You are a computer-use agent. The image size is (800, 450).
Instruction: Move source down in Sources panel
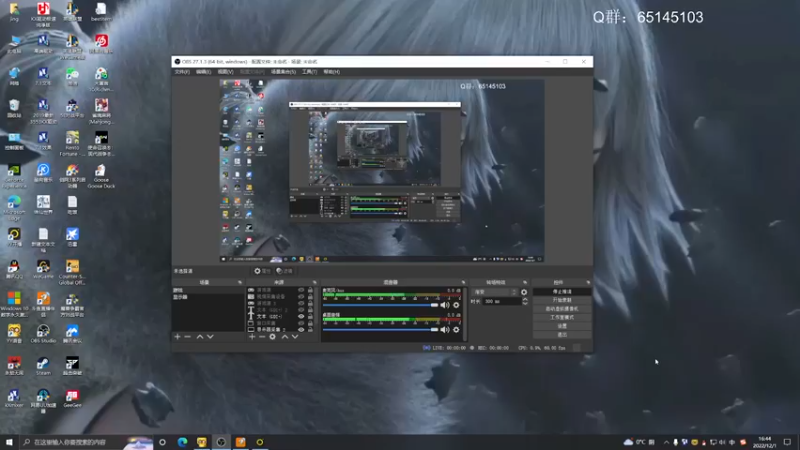click(x=295, y=337)
